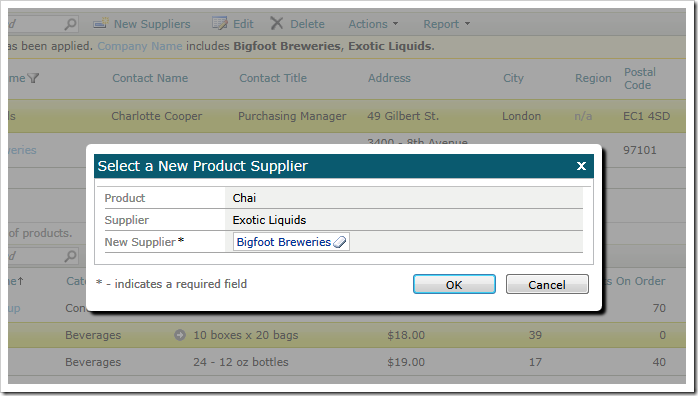This screenshot has width=698, height=396.
Task: Click the Delete X icon
Action: 276,23
